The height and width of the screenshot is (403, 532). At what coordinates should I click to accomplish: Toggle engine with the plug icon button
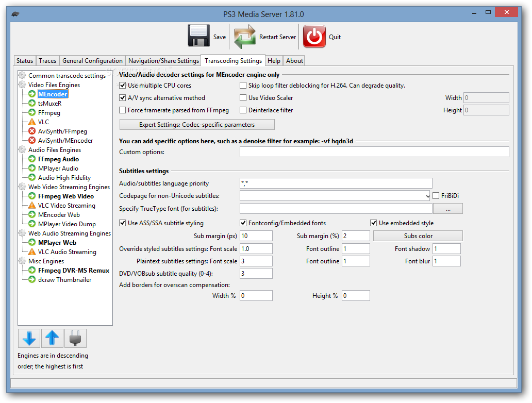(75, 338)
